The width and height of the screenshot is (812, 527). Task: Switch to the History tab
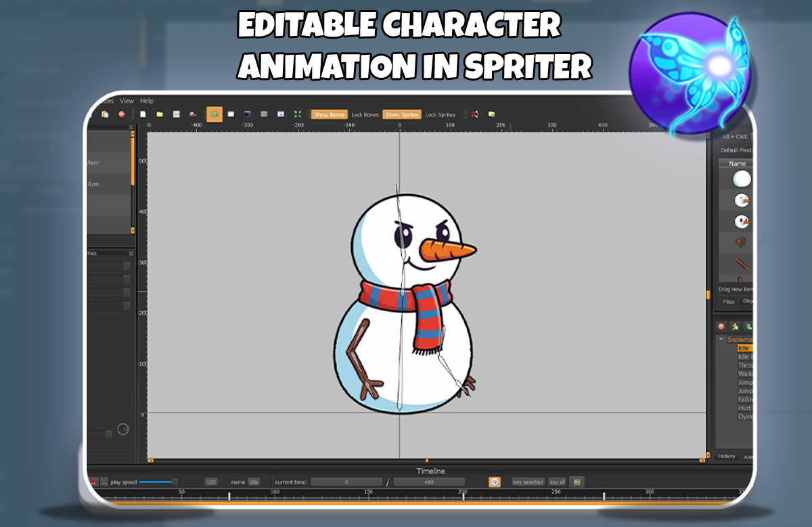pyautogui.click(x=726, y=456)
